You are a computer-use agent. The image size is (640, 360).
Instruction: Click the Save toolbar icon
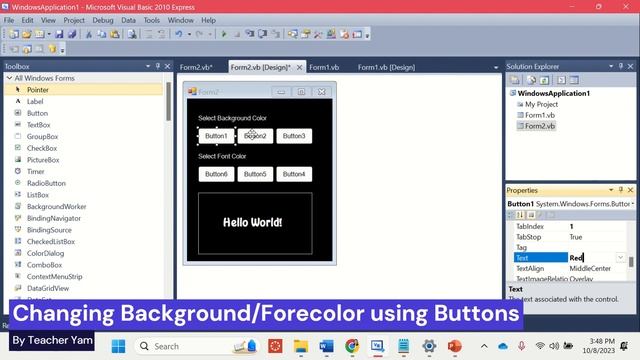coord(59,34)
